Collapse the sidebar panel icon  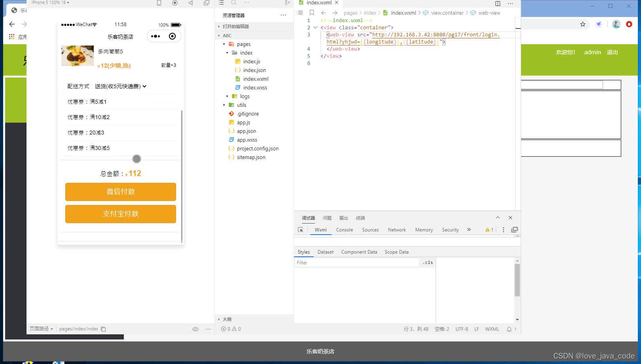pyautogui.click(x=288, y=3)
